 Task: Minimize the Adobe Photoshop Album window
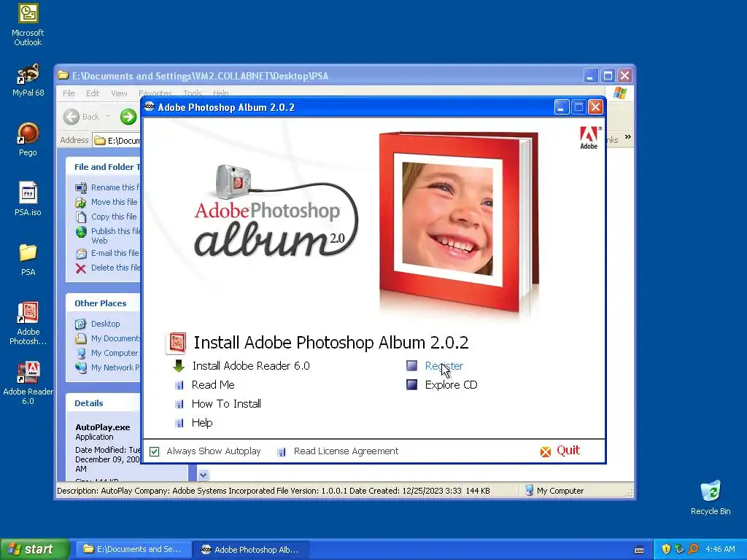tap(562, 107)
